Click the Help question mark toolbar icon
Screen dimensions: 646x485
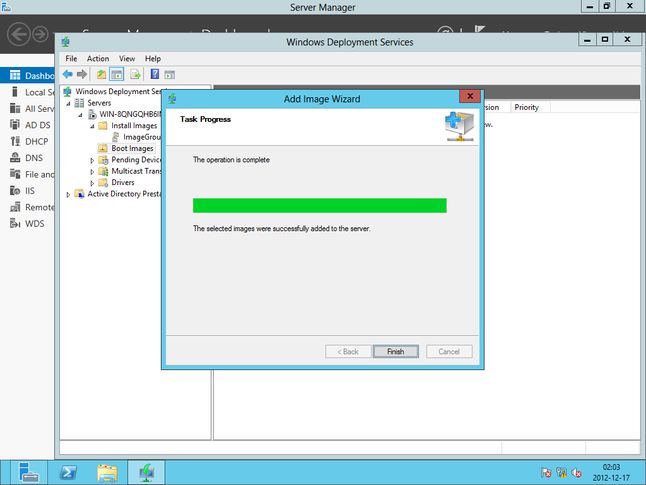coord(154,74)
